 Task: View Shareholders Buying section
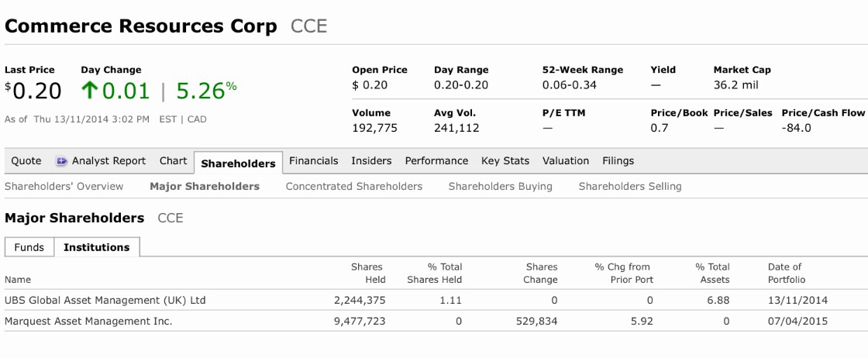tap(500, 186)
